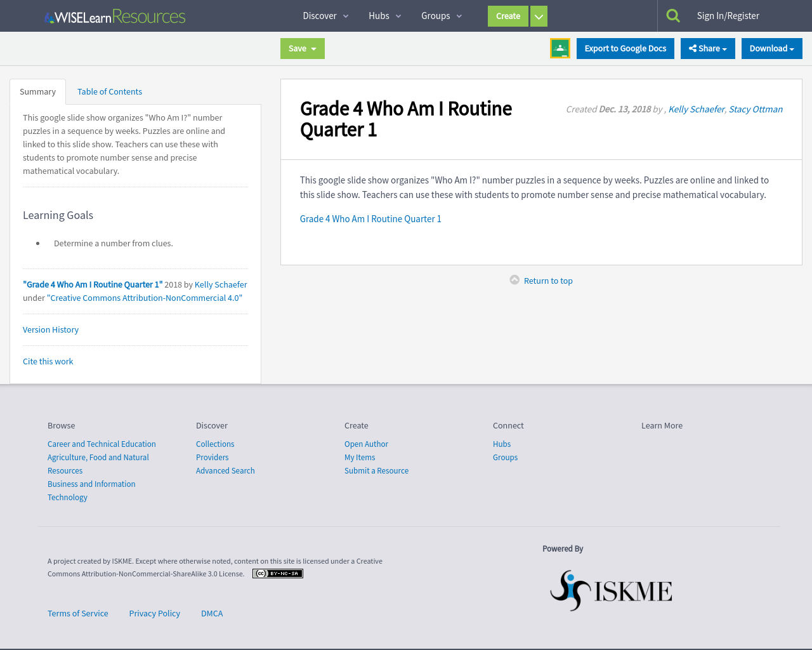812x650 pixels.
Task: Open the Download dropdown
Action: click(771, 48)
